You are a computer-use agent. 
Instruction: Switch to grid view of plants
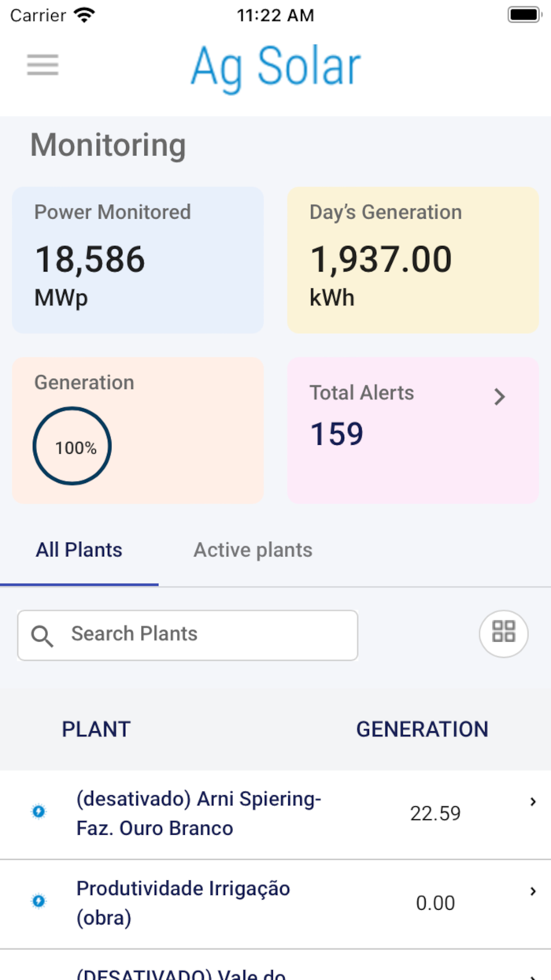[503, 633]
